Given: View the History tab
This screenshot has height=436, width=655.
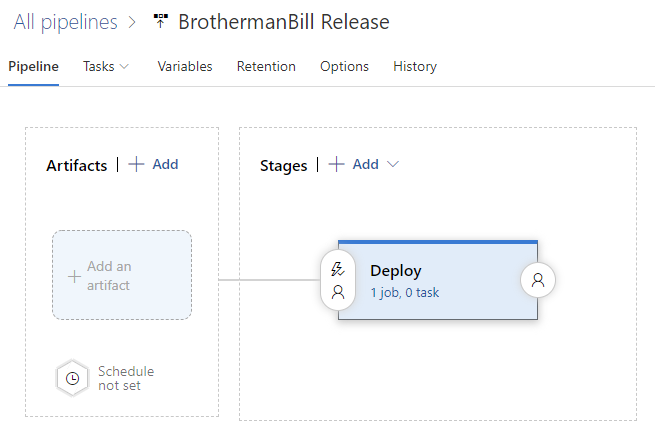Looking at the screenshot, I should [x=415, y=66].
